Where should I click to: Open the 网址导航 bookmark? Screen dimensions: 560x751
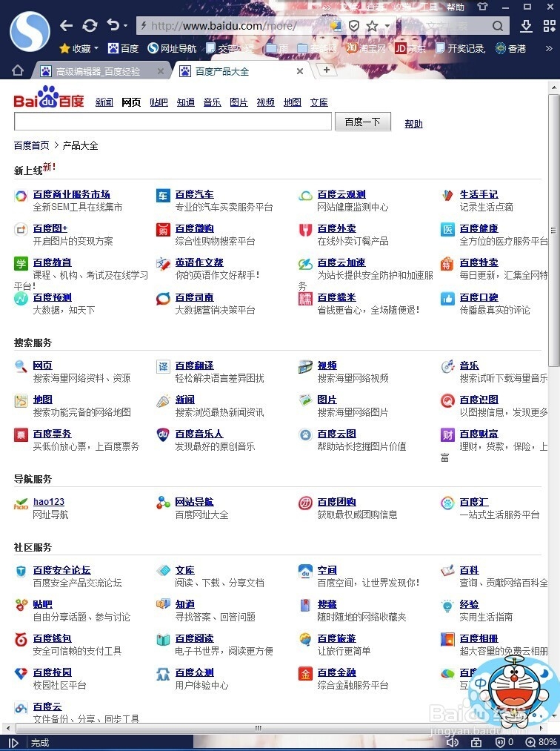point(172,48)
